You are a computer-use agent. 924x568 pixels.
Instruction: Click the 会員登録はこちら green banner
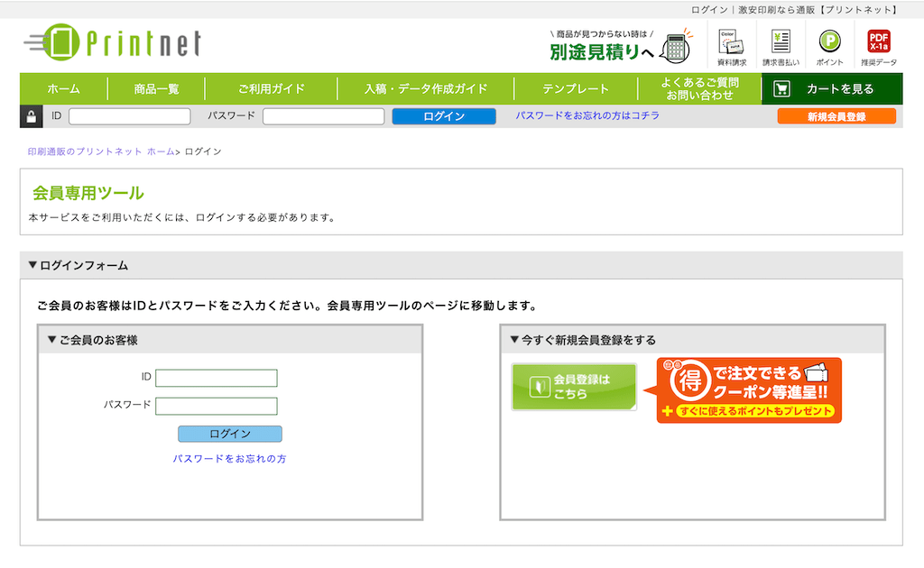point(574,387)
